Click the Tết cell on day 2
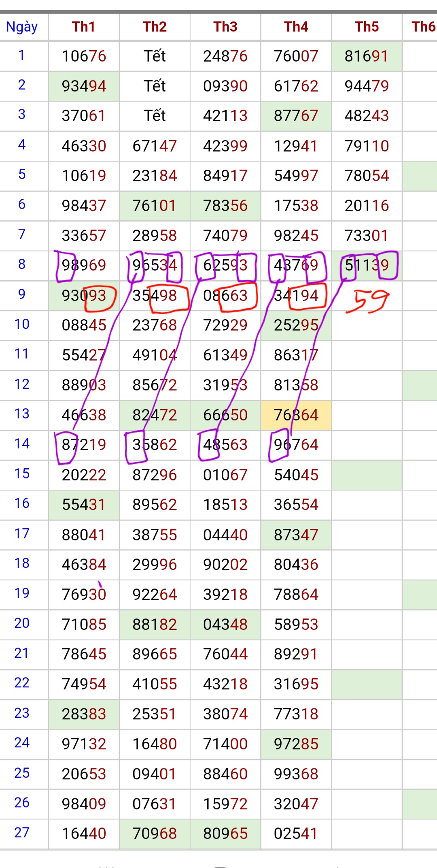Screen dimensions: 437x868 tap(155, 86)
